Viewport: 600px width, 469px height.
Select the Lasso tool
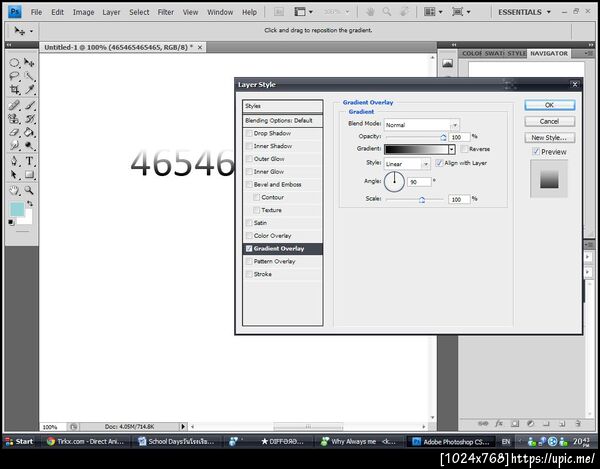click(14, 76)
